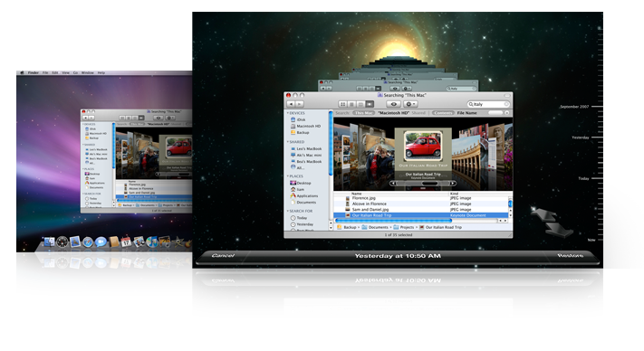Image resolution: width=644 pixels, height=351 pixels.
Task: Click Projects folder in the path bar
Action: pyautogui.click(x=404, y=227)
